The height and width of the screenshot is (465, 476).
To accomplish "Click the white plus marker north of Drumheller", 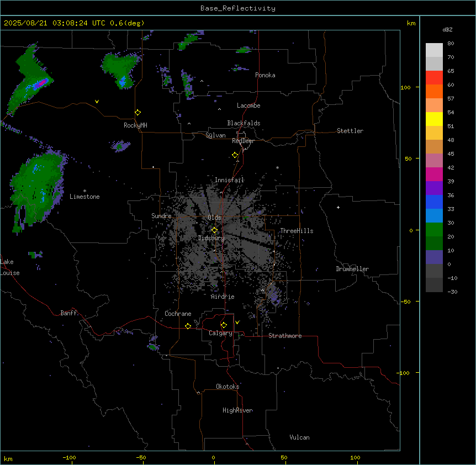I will pos(338,207).
